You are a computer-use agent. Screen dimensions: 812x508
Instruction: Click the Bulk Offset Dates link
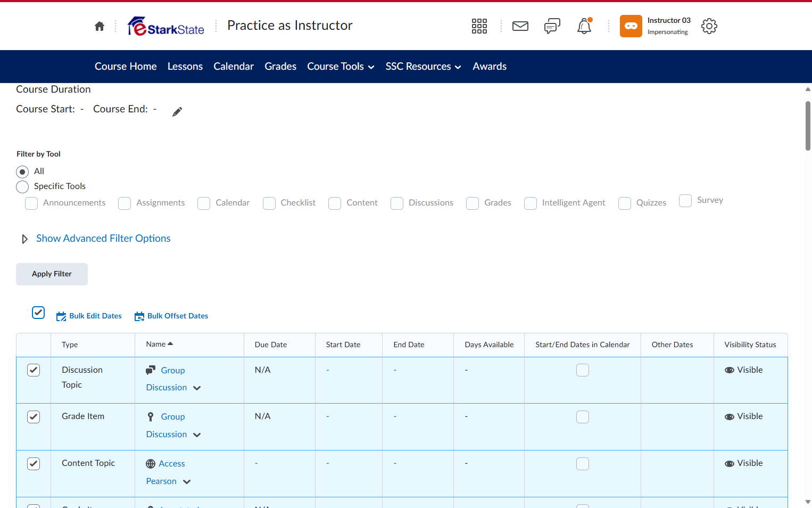click(x=178, y=316)
